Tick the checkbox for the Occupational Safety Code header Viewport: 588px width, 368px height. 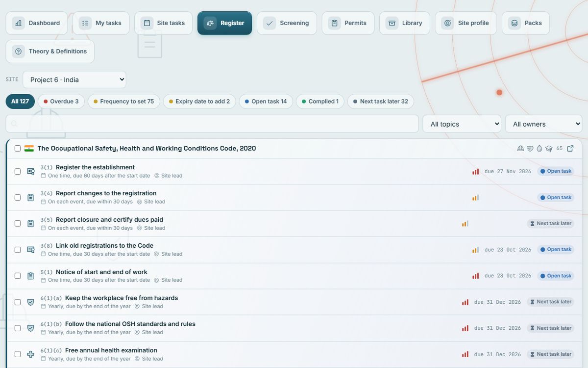[x=18, y=148]
